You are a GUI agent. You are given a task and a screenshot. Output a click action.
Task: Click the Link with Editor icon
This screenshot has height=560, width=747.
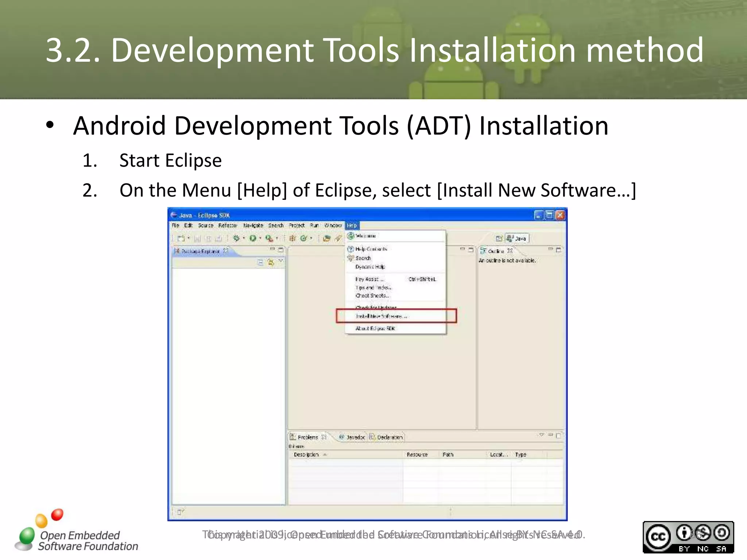tap(271, 262)
